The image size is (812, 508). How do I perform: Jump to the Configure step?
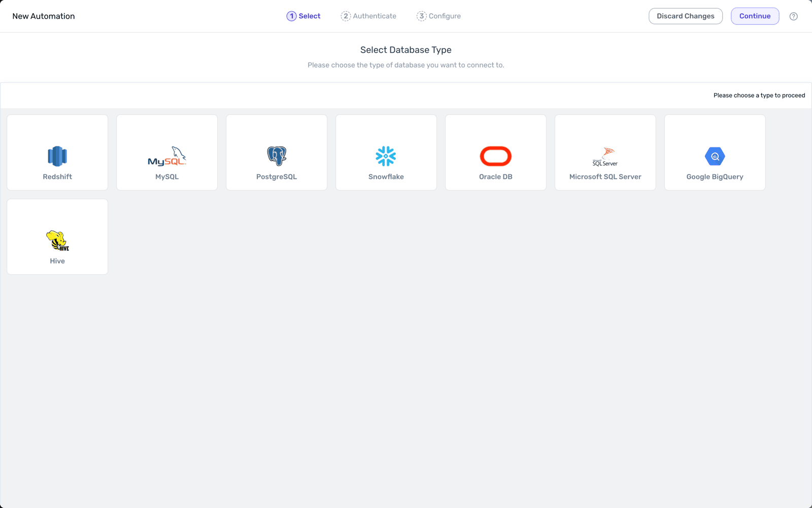[x=439, y=16]
